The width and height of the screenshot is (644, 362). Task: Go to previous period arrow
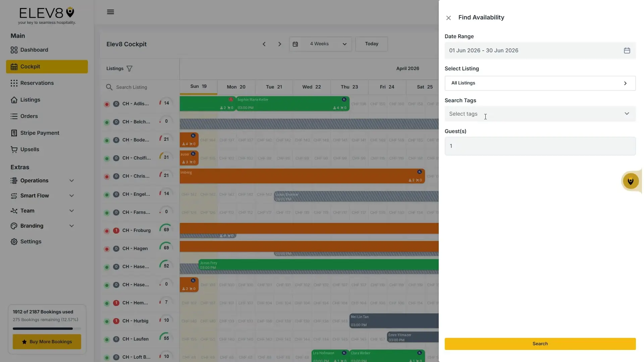tap(264, 44)
